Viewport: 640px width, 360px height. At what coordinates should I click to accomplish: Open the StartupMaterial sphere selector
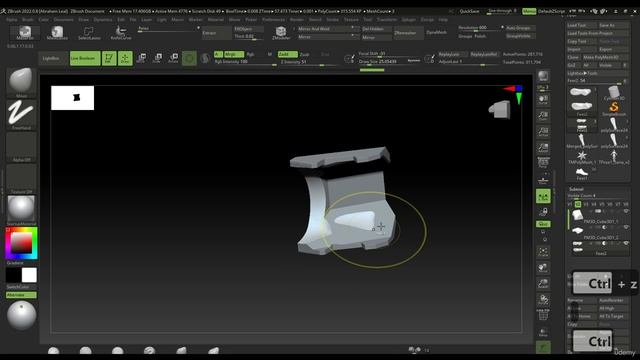(21, 210)
